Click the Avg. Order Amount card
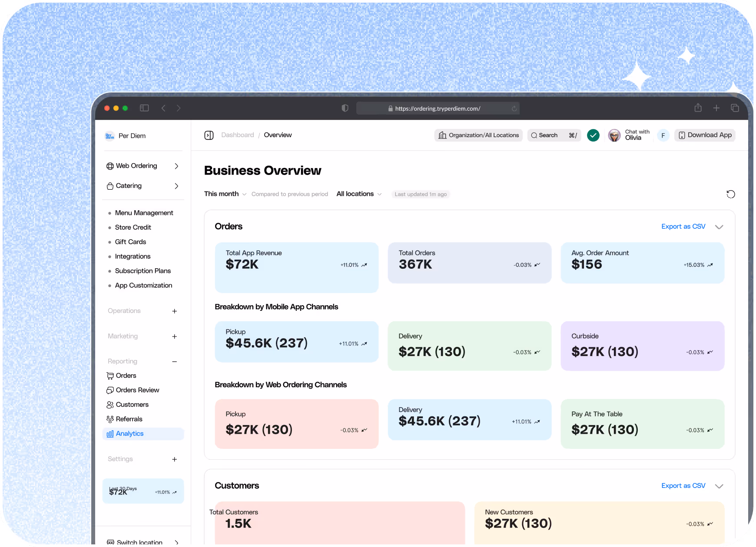 [643, 263]
